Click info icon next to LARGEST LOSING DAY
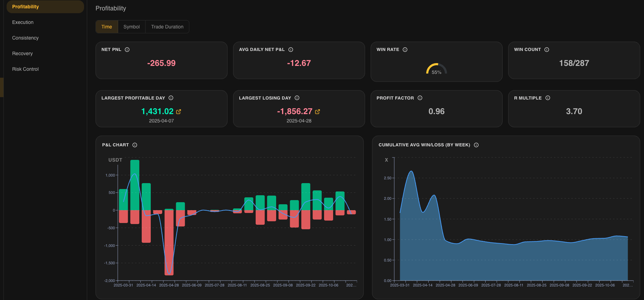Image resolution: width=644 pixels, height=300 pixels. click(x=297, y=98)
